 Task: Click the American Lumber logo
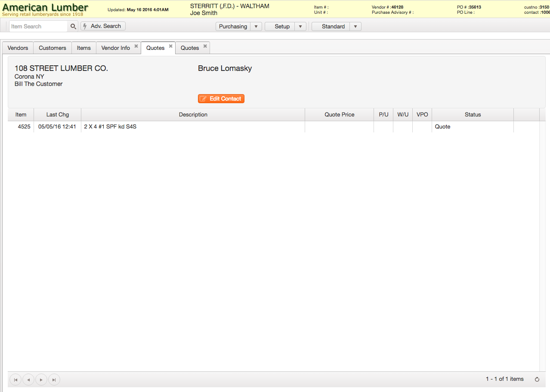coord(45,9)
